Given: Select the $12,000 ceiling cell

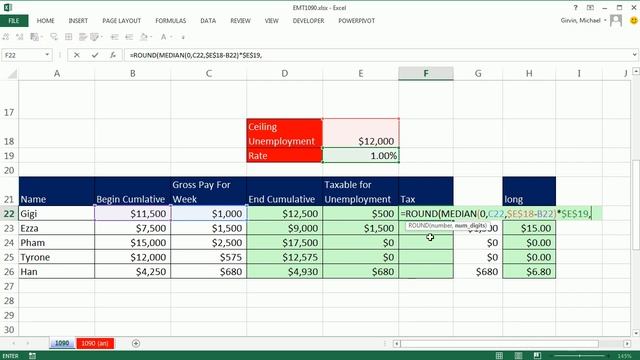Looking at the screenshot, I should click(x=361, y=133).
